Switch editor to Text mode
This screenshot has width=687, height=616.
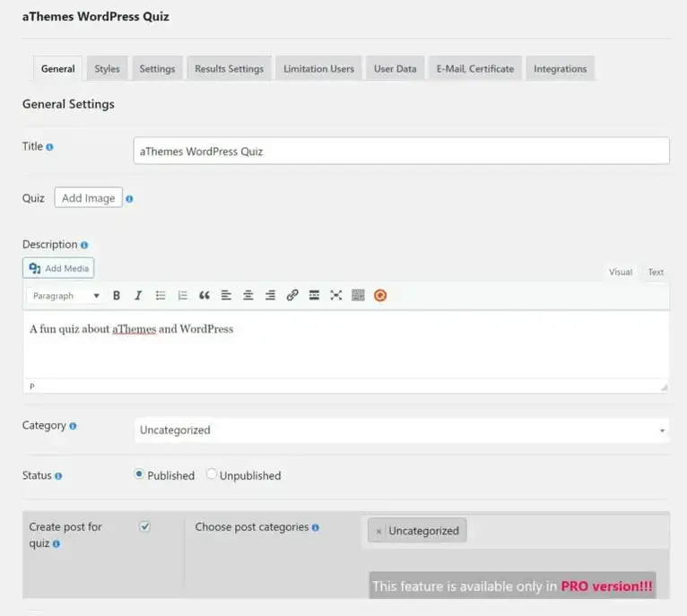[656, 272]
